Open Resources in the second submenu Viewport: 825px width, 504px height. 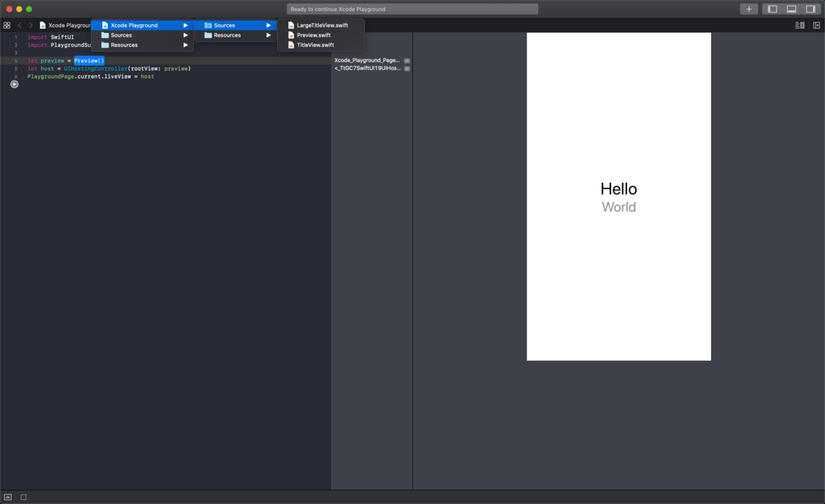pos(236,35)
